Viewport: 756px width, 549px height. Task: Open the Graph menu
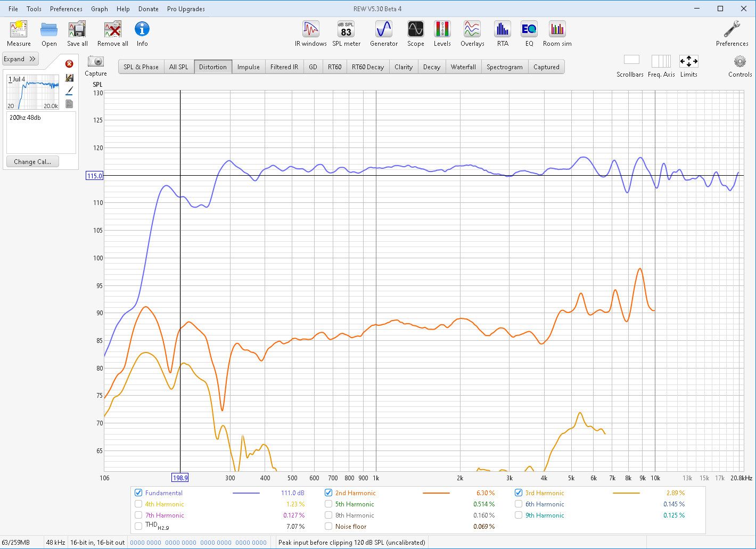[100, 9]
